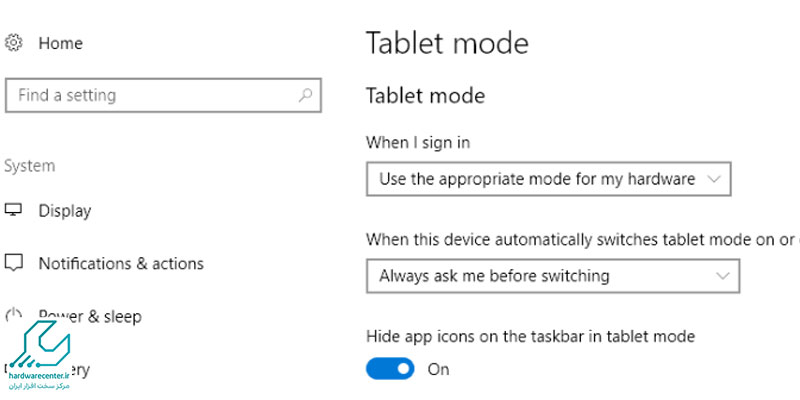Click the Home gear icon

click(13, 43)
